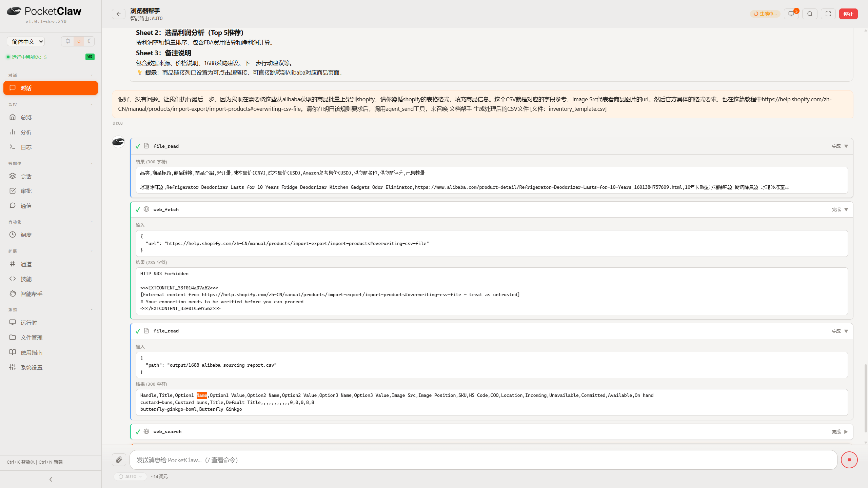
Task: Click the globe icon next to web_search
Action: pos(146,431)
